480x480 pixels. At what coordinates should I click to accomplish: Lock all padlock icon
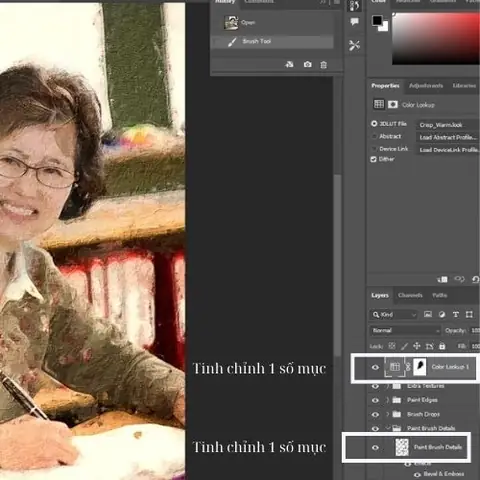click(442, 346)
